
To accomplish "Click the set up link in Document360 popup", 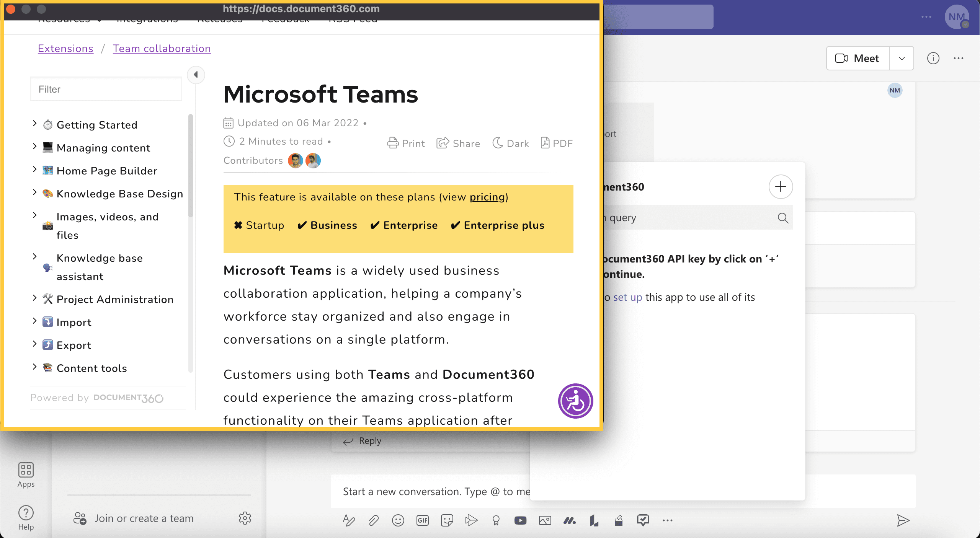I will tap(627, 297).
